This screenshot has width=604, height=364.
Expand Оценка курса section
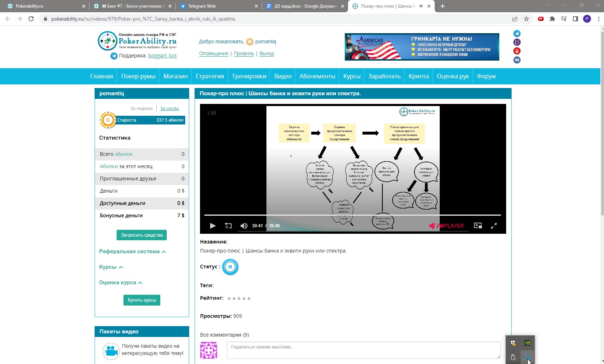121,282
